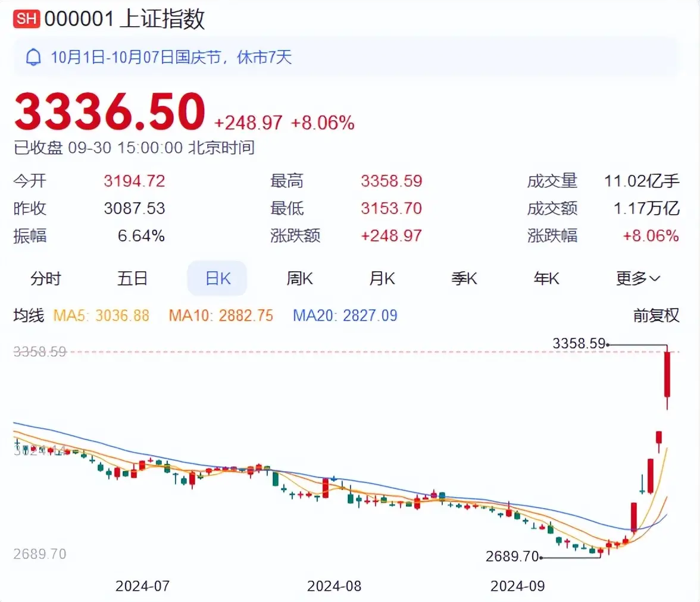700x602 pixels.
Task: Switch to the 五日 five-day tab
Action: tap(132, 278)
